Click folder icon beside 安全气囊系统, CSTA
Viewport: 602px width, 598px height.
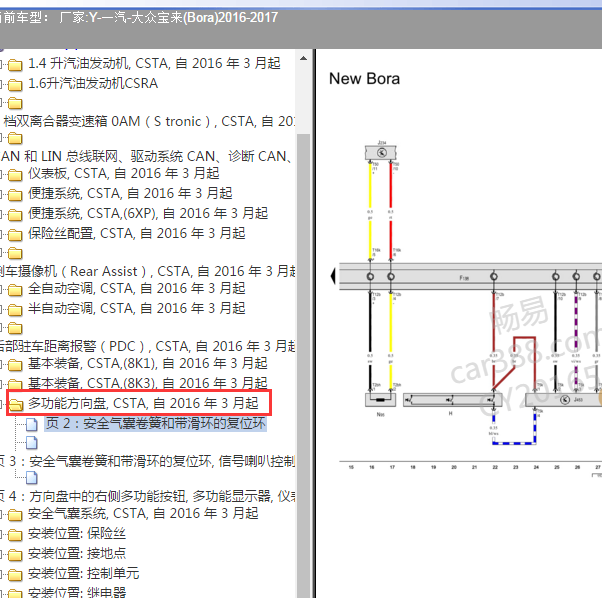tap(15, 515)
